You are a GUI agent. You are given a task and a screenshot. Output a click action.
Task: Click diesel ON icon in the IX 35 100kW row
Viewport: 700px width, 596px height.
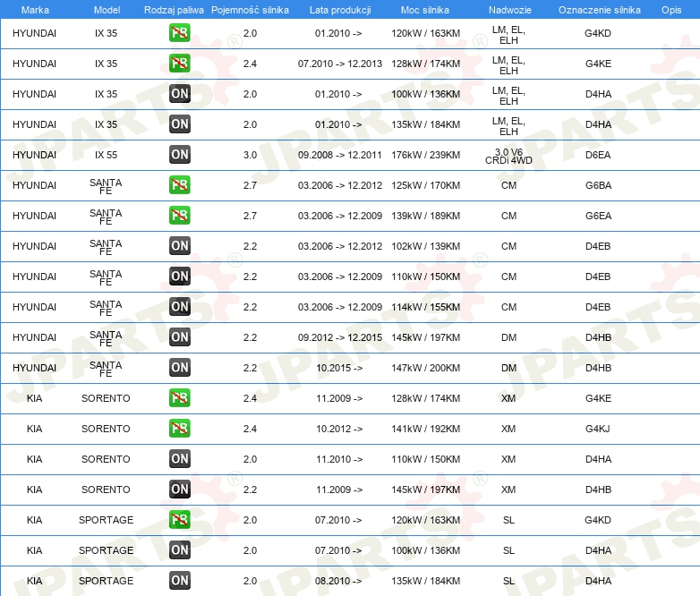(x=179, y=94)
